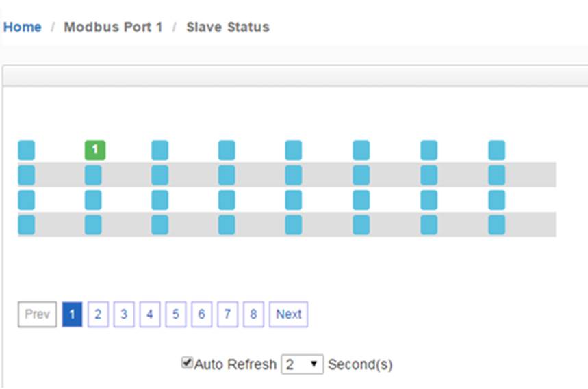Go to the Home breadcrumb link
Viewport: 588px width, 389px height.
(23, 27)
